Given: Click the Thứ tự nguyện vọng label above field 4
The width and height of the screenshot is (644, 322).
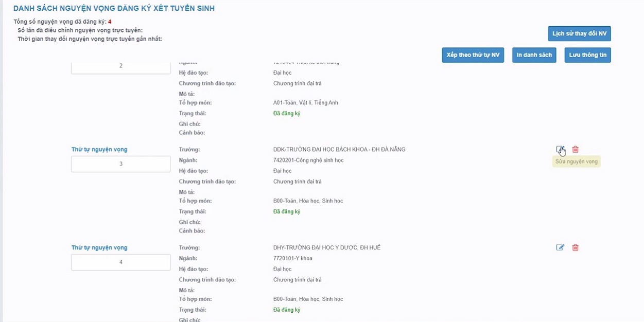Looking at the screenshot, I should click(x=99, y=248).
